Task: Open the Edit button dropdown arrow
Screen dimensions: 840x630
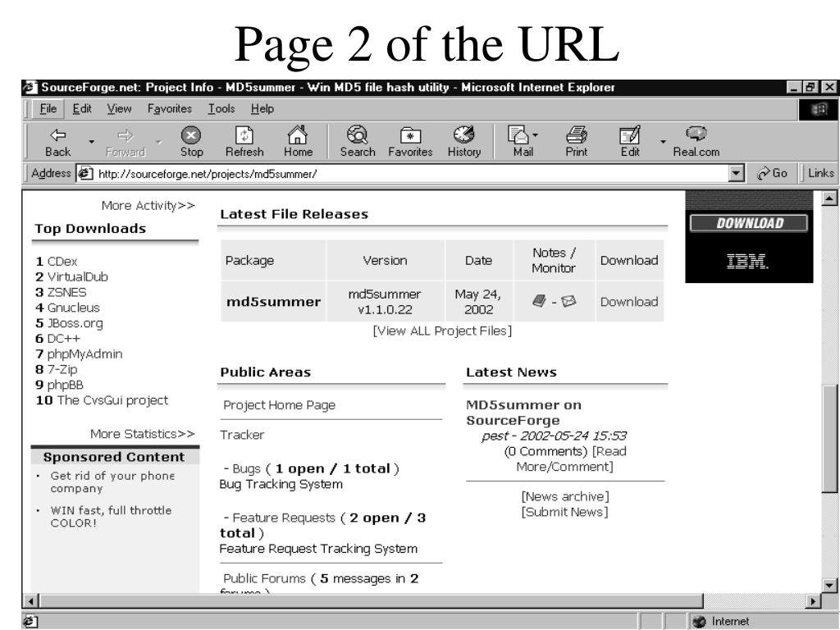Action: 663,142
